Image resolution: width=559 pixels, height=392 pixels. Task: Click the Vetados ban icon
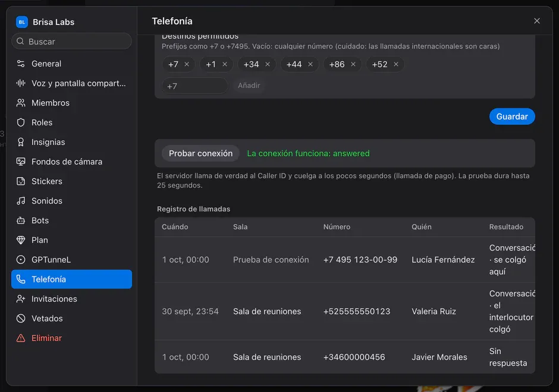[x=21, y=318]
